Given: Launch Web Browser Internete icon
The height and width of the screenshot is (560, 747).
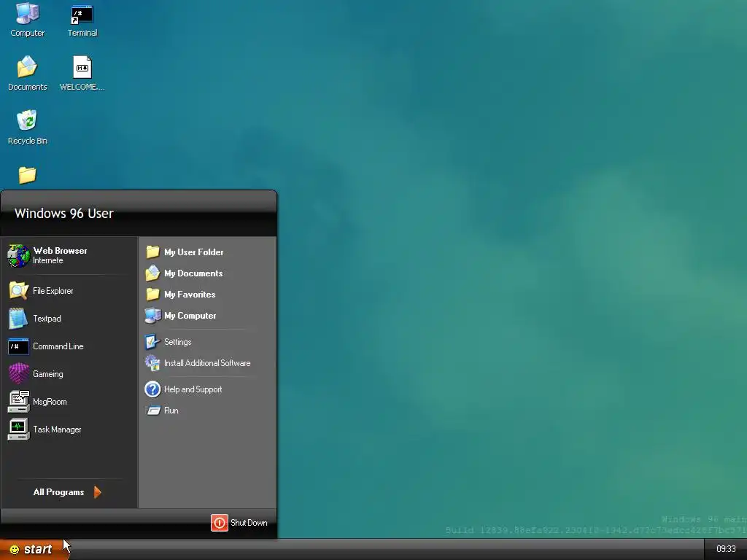Looking at the screenshot, I should [18, 255].
